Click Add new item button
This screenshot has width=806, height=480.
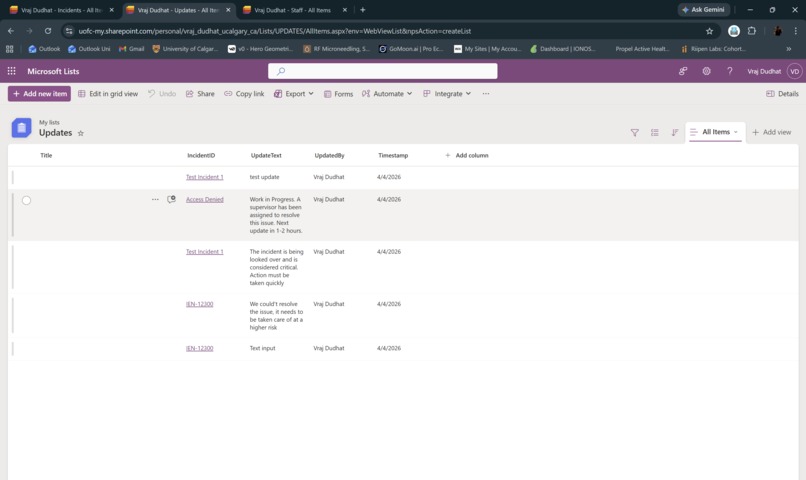coord(40,94)
